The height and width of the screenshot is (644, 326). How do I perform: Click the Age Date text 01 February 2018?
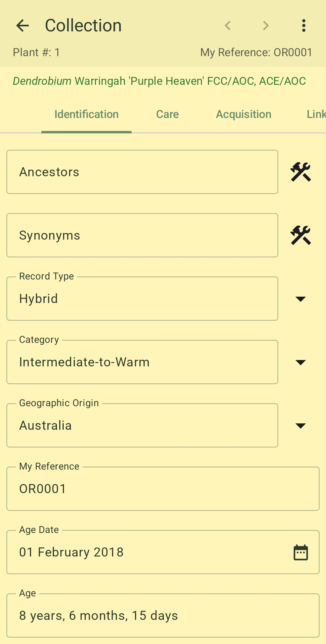pos(72,552)
